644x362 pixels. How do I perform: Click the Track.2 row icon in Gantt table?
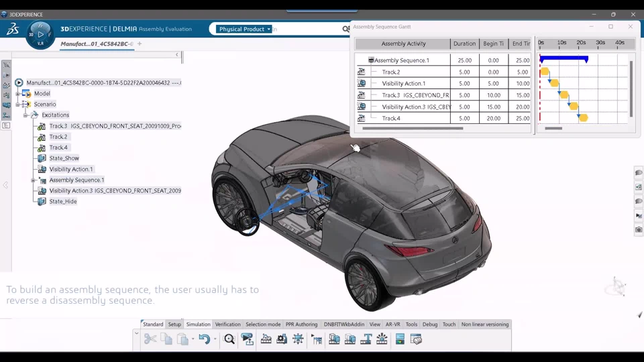tap(362, 72)
